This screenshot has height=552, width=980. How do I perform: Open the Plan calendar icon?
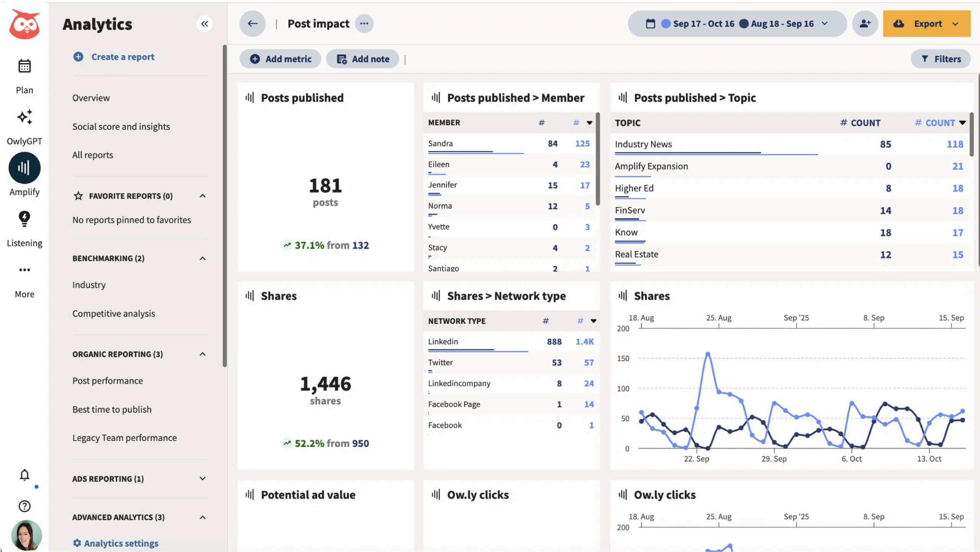click(x=24, y=66)
